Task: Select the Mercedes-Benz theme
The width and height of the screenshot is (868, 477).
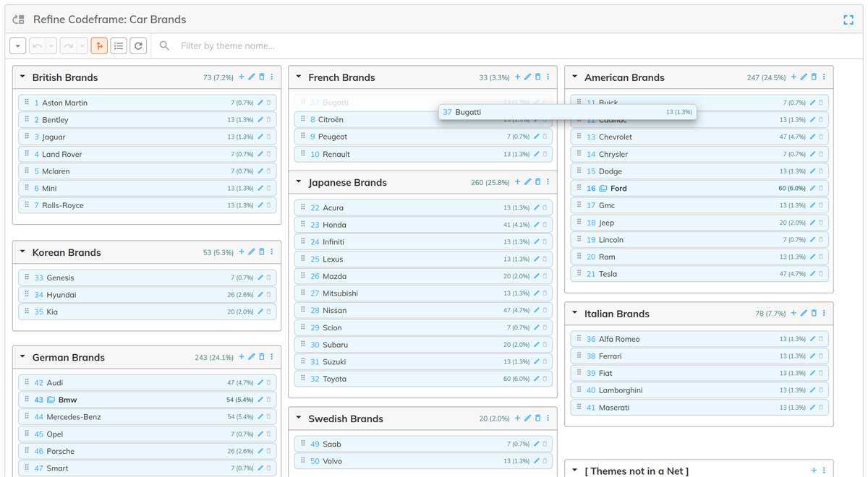Action: pyautogui.click(x=147, y=417)
